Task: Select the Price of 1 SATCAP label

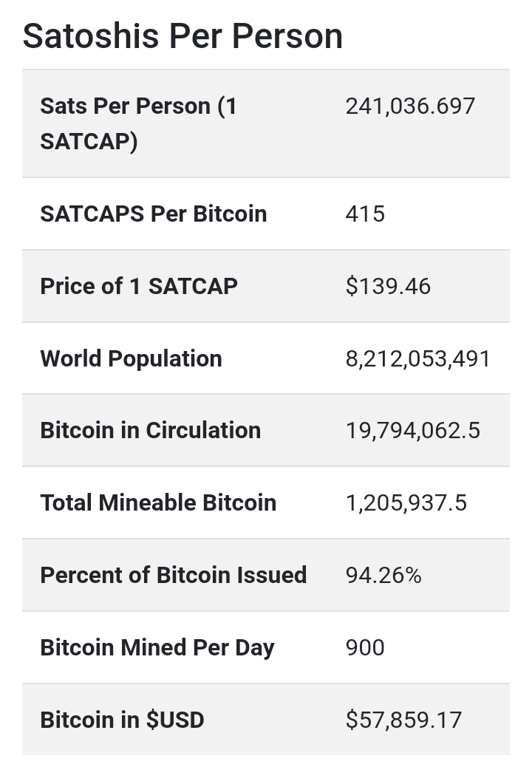Action: coord(139,286)
